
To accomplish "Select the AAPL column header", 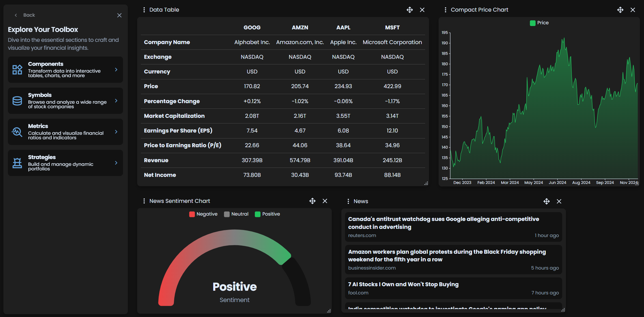I will tap(343, 27).
